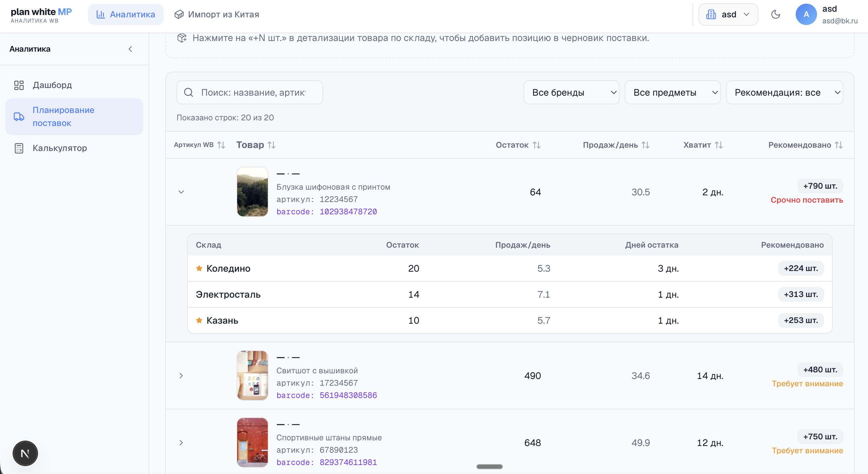868x474 pixels.
Task: Click the Блузка шифоновая product thumbnail
Action: pyautogui.click(x=252, y=192)
